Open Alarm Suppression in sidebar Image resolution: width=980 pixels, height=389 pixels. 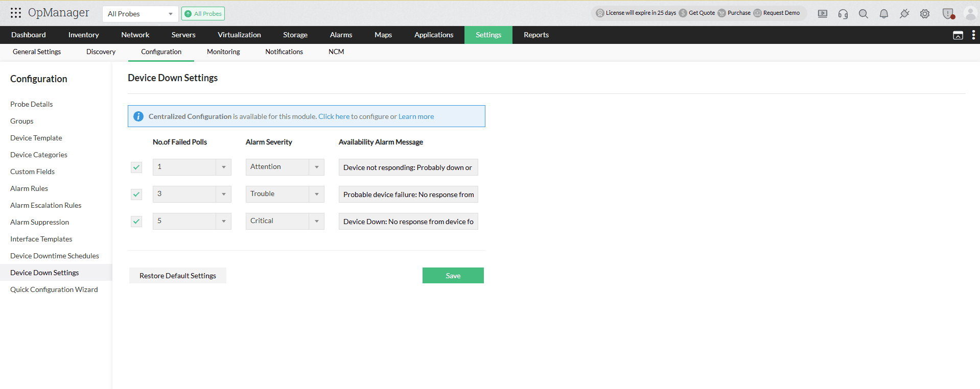pos(39,222)
